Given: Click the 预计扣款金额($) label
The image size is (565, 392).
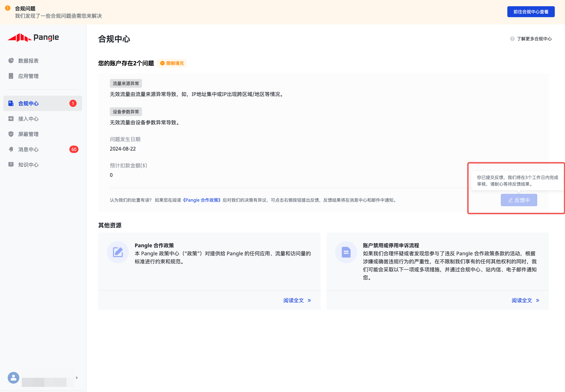Looking at the screenshot, I should click(x=128, y=166).
